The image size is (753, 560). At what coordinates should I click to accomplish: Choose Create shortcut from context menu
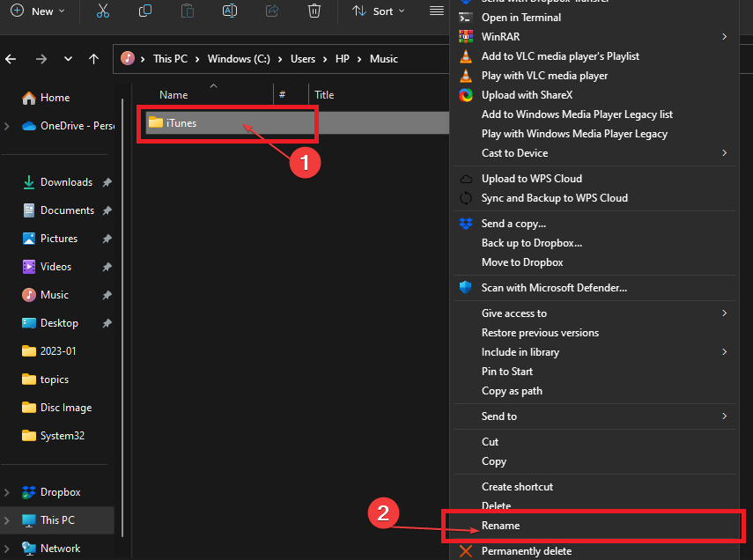(594, 487)
